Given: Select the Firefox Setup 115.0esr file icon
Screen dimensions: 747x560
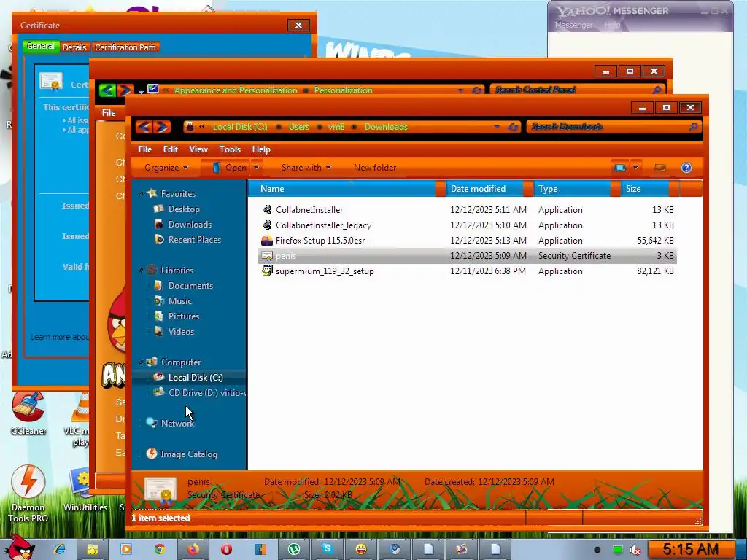Looking at the screenshot, I should tap(267, 240).
